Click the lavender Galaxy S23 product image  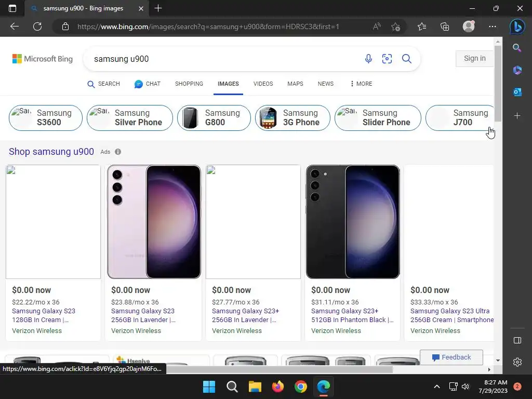(154, 222)
